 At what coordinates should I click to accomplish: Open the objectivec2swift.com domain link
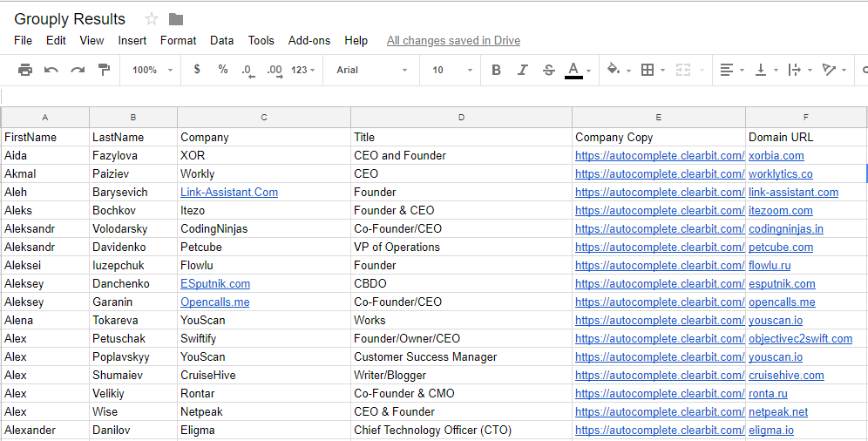tap(801, 339)
